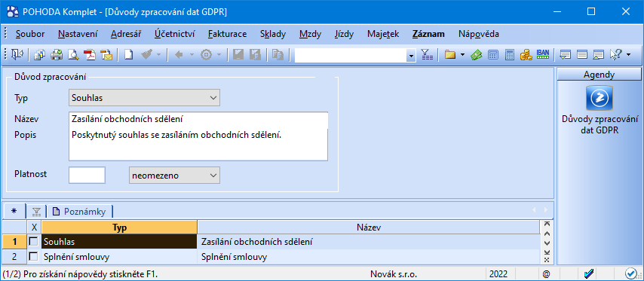This screenshot has height=281, width=644.
Task: Click the panel icon with up arrow
Action: point(599,55)
